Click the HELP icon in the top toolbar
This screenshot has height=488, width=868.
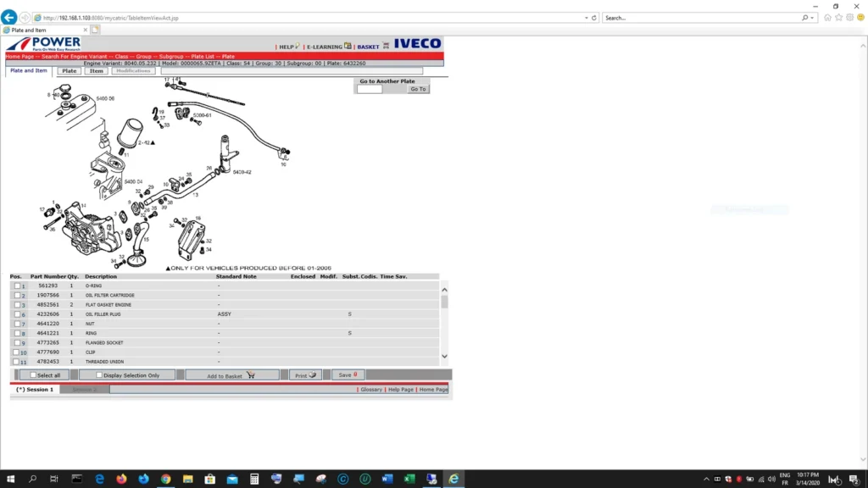point(296,47)
